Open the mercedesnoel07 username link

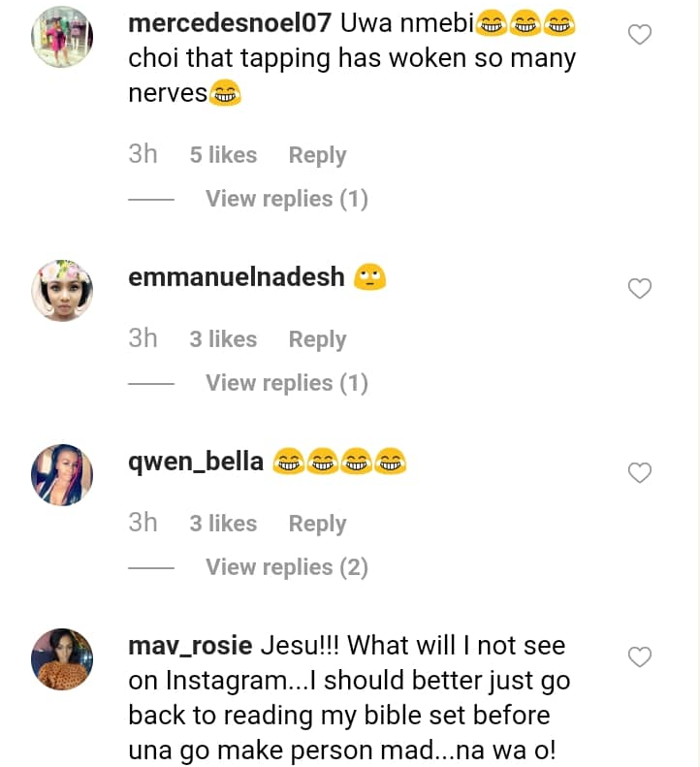pos(230,24)
